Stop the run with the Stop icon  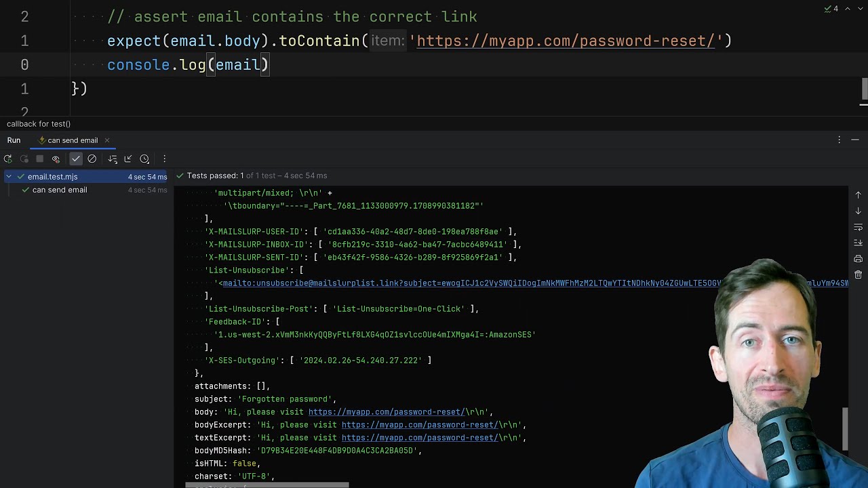coord(40,159)
